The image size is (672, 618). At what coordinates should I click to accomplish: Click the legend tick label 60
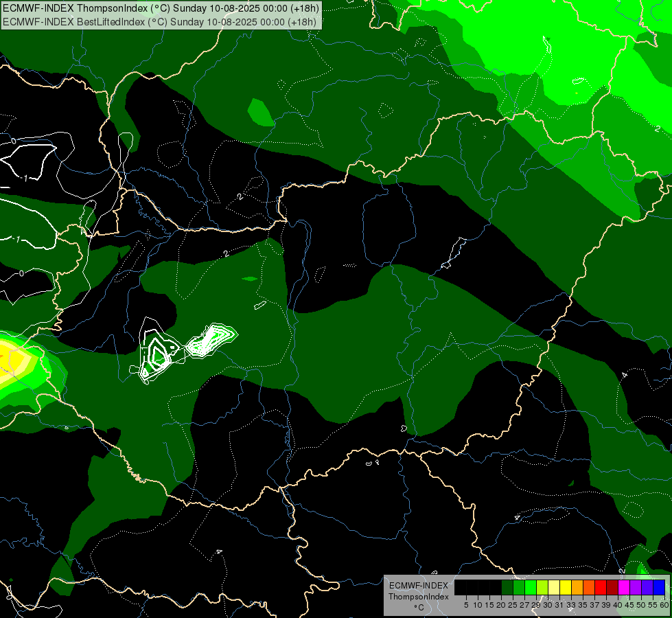tap(664, 605)
